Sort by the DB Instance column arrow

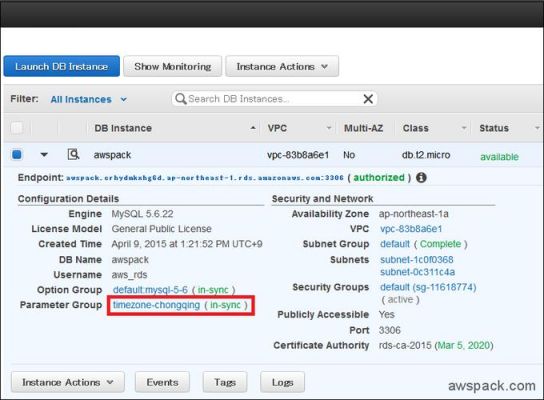click(x=253, y=128)
